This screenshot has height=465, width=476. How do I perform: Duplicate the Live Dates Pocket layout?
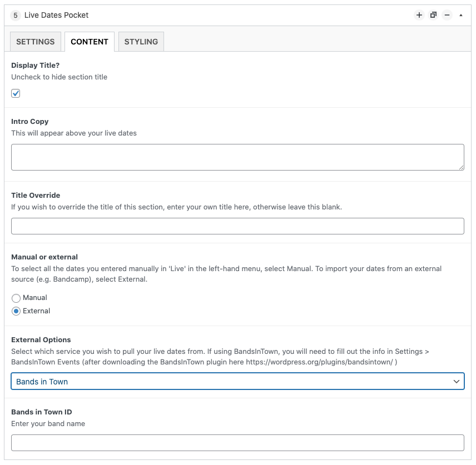(x=433, y=15)
